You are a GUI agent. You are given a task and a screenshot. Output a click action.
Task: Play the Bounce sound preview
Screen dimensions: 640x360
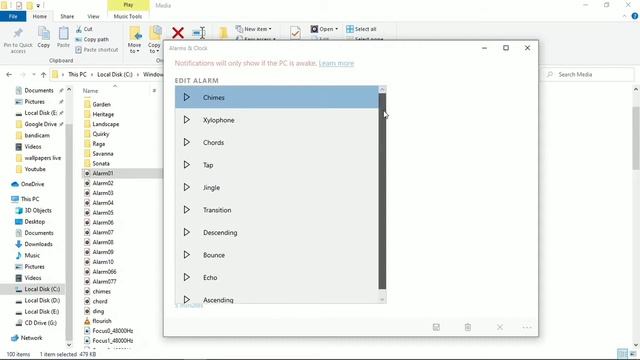point(187,254)
